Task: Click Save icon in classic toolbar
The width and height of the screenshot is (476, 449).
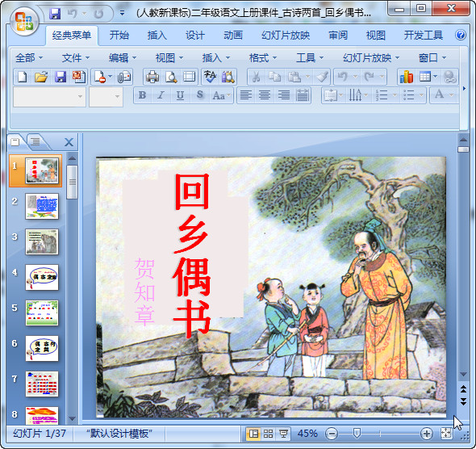Action: (61, 77)
